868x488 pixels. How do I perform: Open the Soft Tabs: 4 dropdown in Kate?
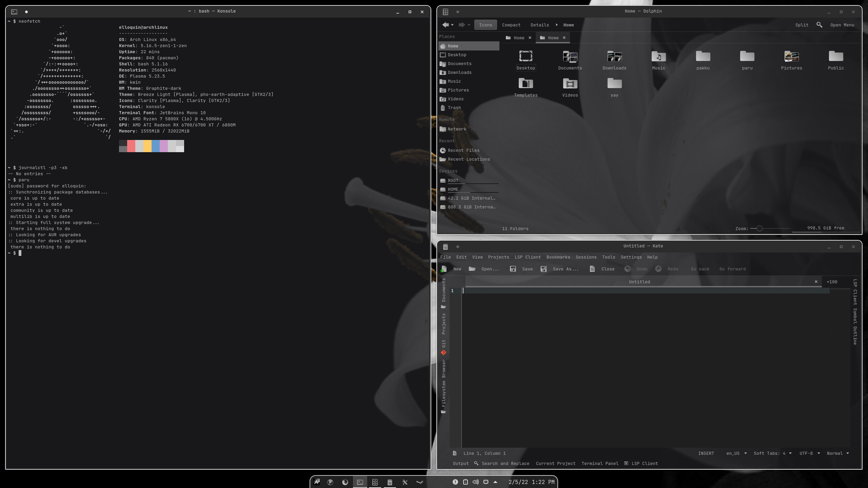(x=772, y=453)
